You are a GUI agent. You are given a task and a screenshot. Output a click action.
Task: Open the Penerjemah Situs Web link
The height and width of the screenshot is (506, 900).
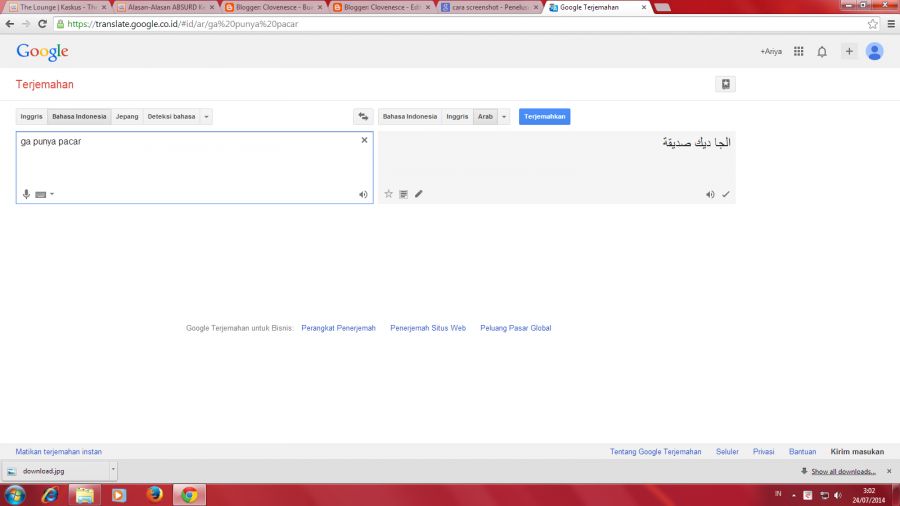pyautogui.click(x=428, y=328)
